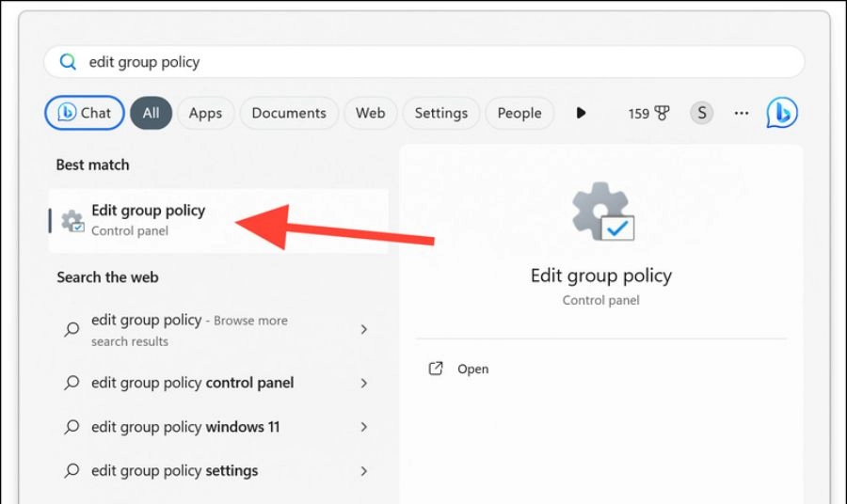Viewport: 847px width, 504px height.
Task: Open the 159 rewards points badge
Action: [x=648, y=114]
